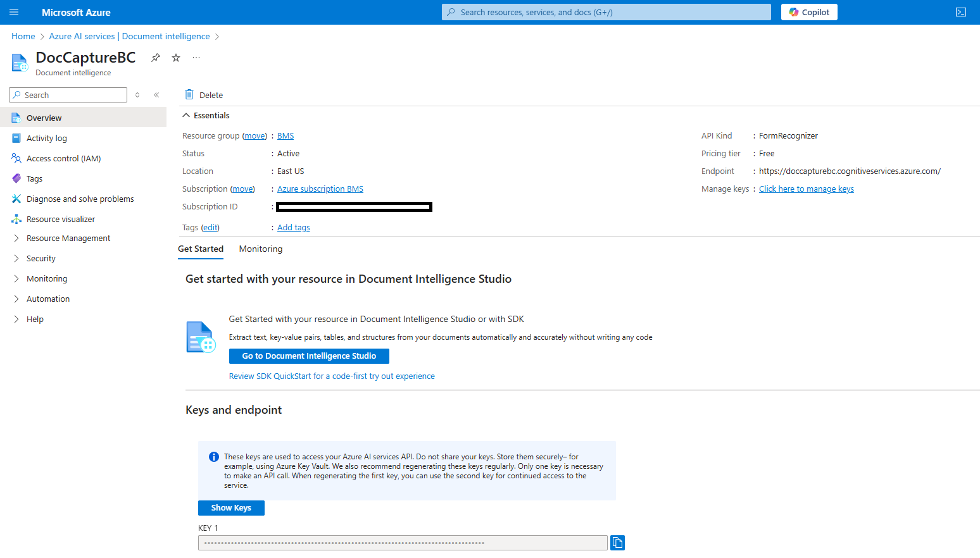This screenshot has height=558, width=980.
Task: Open Diagnose and solve problems
Action: [x=80, y=199]
